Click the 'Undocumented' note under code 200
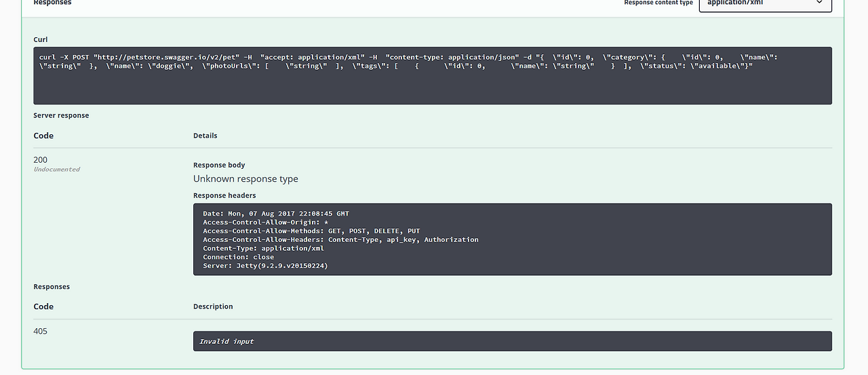 click(57, 170)
